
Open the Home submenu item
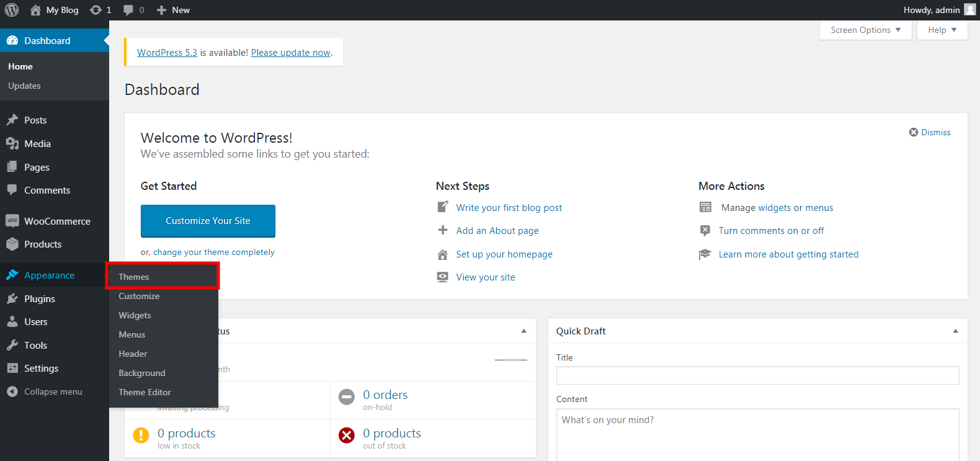[x=20, y=66]
